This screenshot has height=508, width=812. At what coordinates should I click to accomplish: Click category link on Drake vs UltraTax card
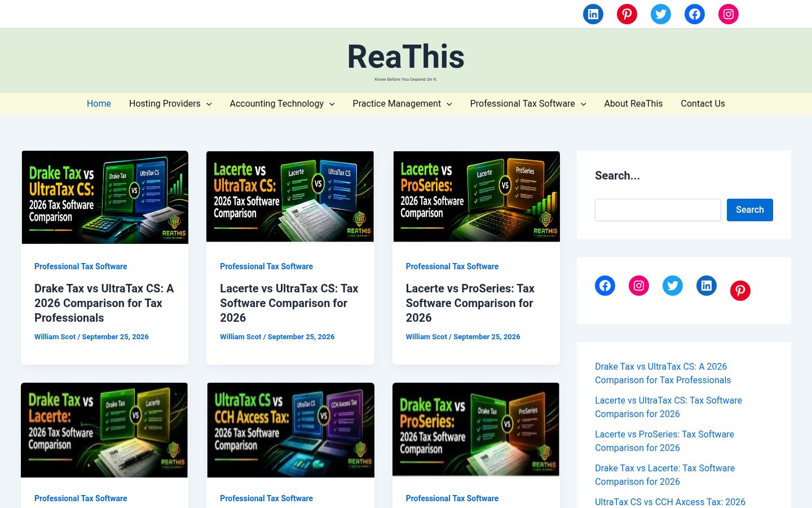pos(81,266)
